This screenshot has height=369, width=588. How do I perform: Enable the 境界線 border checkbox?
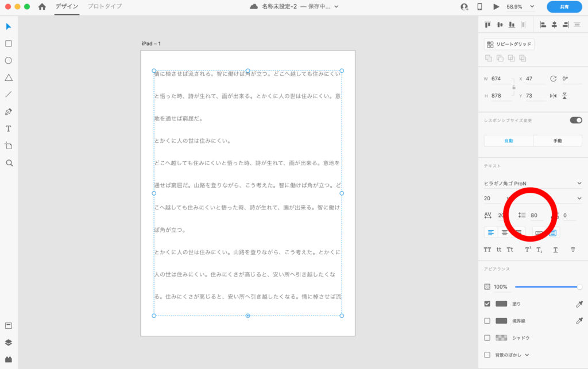coord(488,321)
